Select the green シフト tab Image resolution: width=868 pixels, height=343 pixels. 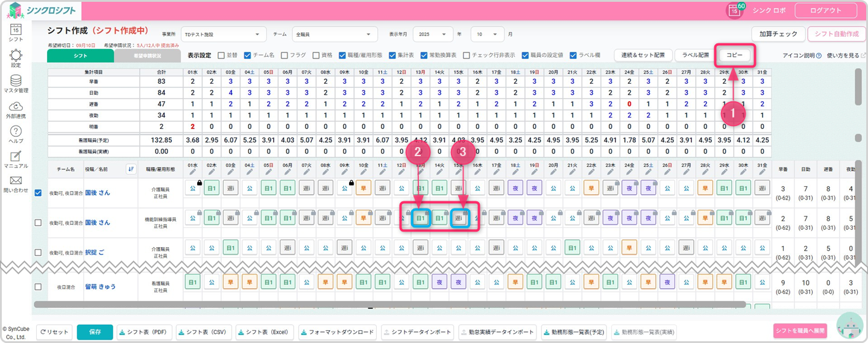80,55
